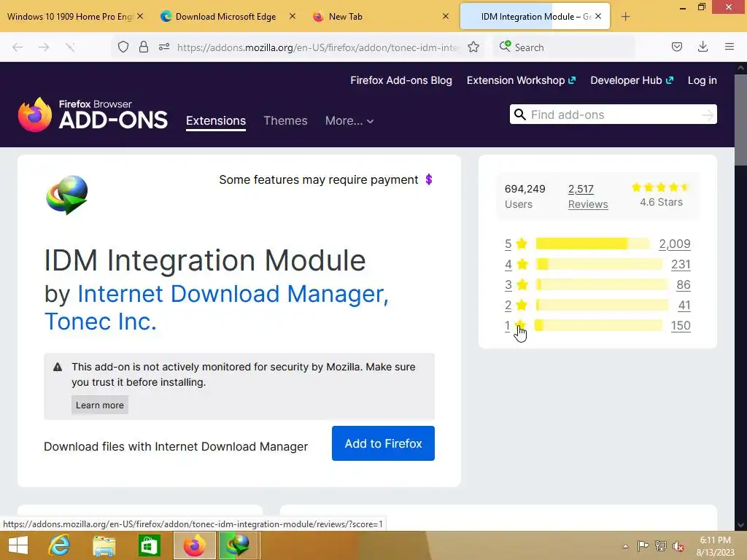The height and width of the screenshot is (560, 747).
Task: Click the page vertical scrollbar thumb
Action: [x=740, y=120]
